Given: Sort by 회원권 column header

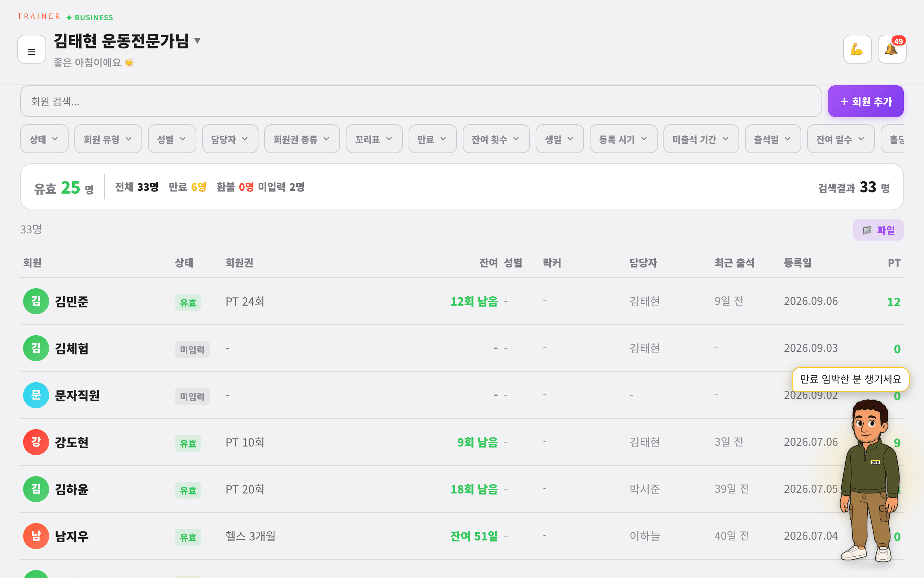Looking at the screenshot, I should tap(239, 263).
